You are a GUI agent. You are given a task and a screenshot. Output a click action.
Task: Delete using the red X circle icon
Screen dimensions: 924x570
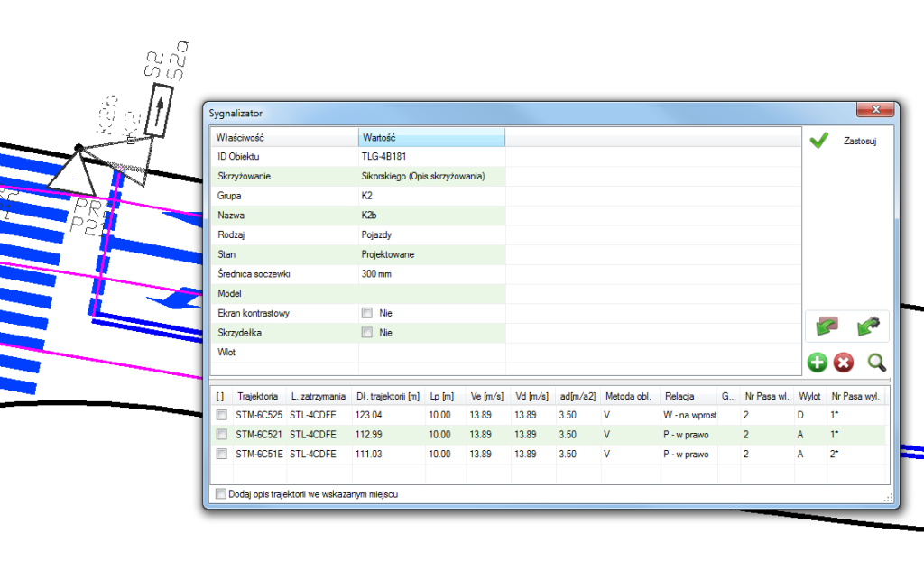point(844,363)
